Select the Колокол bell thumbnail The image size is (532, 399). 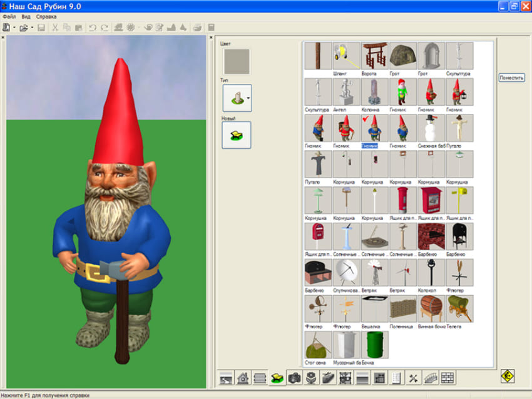[x=431, y=273]
